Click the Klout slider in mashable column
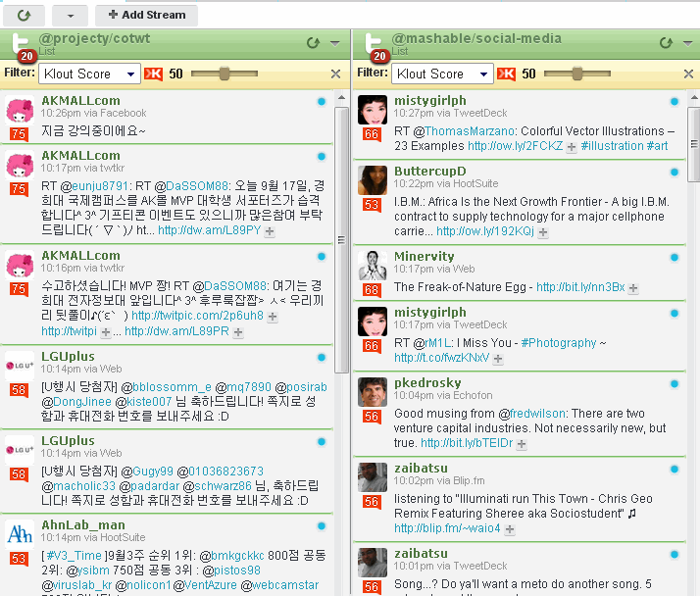This screenshot has width=700, height=596. click(x=577, y=74)
